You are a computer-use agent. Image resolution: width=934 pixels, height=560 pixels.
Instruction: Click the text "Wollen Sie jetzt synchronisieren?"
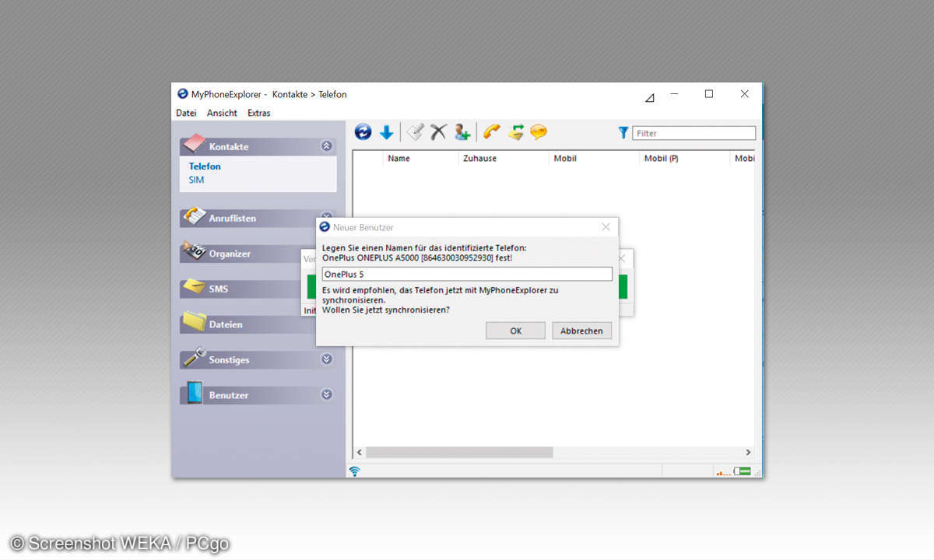386,310
